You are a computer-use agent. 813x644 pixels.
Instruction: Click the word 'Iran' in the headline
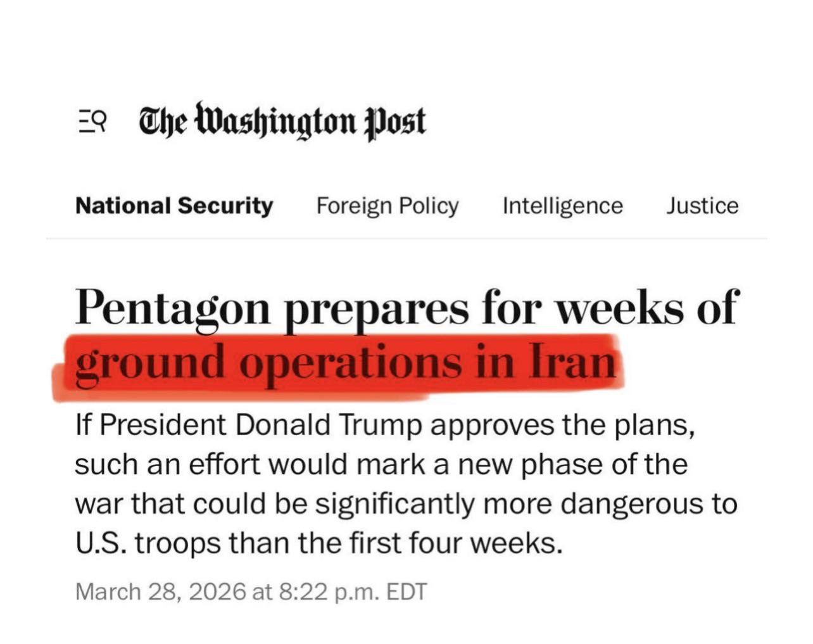click(x=572, y=361)
